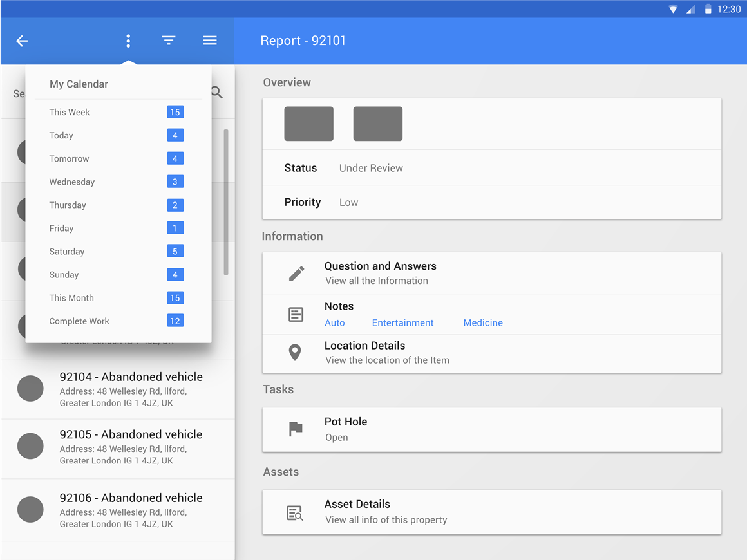Click the pencil icon for Question and Answers
This screenshot has width=747, height=560.
tap(296, 274)
